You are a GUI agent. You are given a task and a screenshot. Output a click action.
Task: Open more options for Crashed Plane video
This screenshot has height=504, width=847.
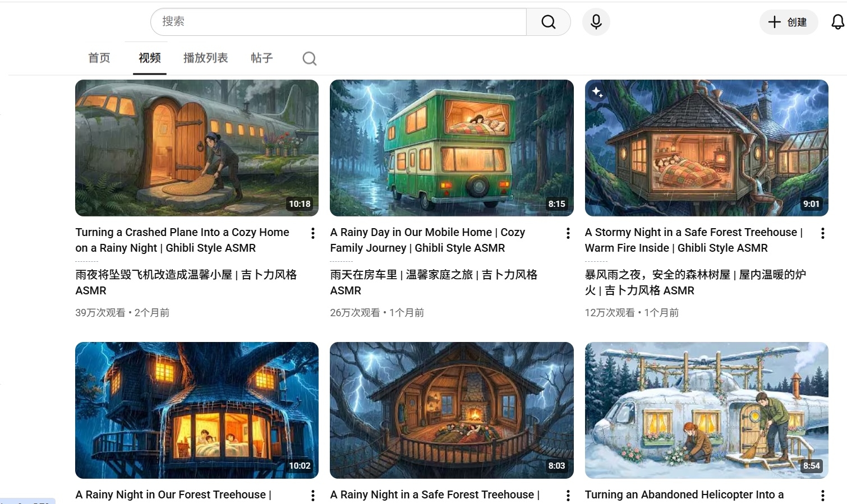(x=313, y=233)
